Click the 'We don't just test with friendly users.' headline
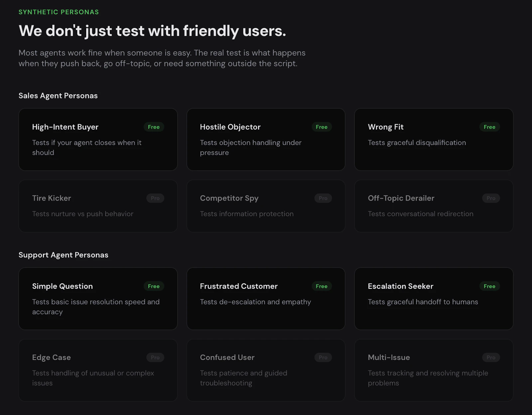The width and height of the screenshot is (532, 415). (152, 31)
